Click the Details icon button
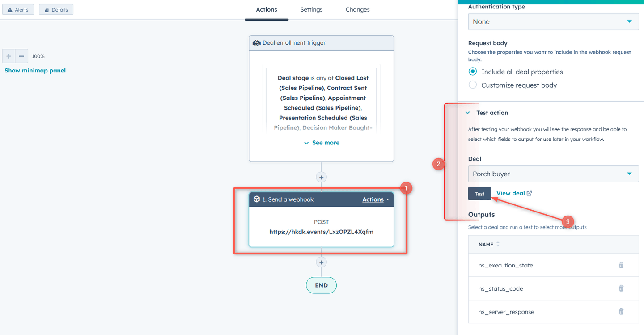This screenshot has height=335, width=644. tap(56, 9)
